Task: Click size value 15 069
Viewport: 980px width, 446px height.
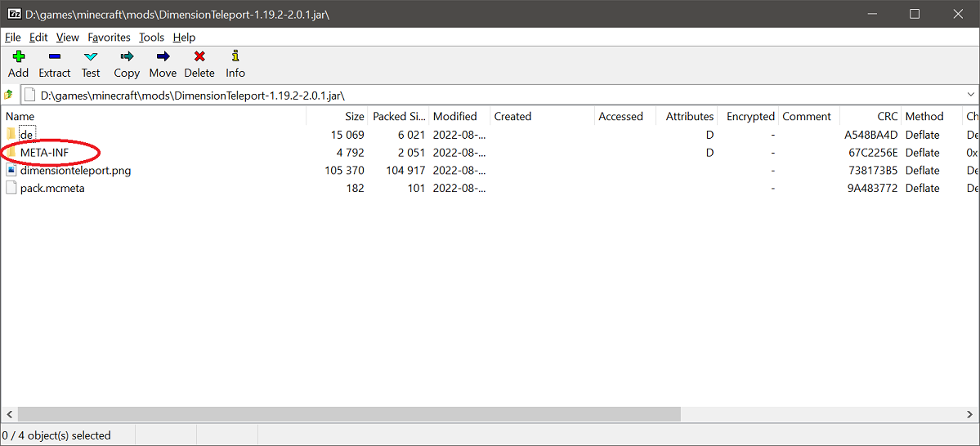Action: click(x=347, y=134)
